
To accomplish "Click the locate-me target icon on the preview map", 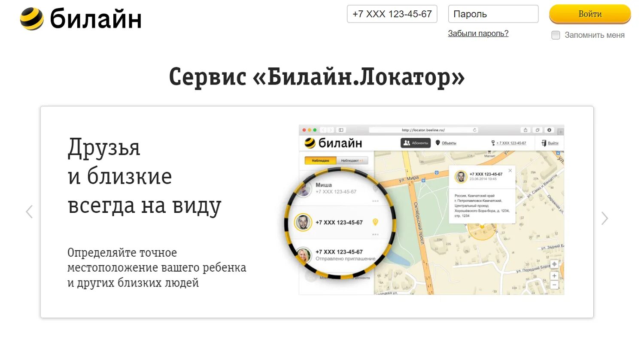I will click(x=554, y=264).
